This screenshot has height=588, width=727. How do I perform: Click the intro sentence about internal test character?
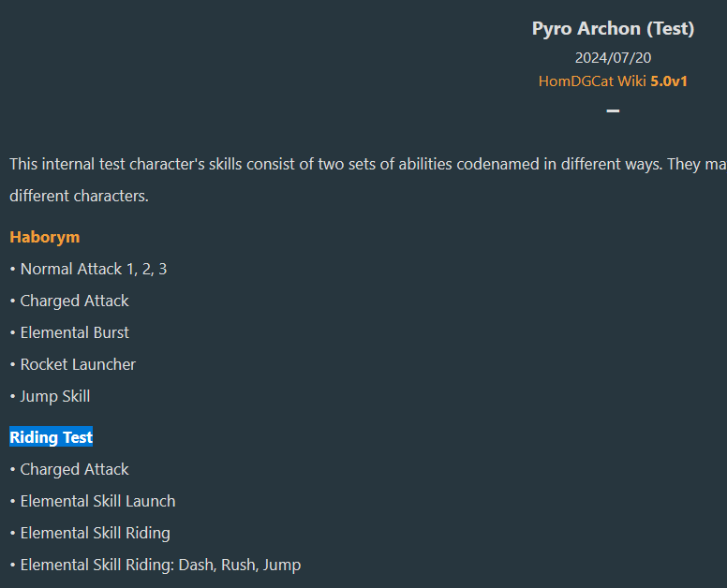coord(365,165)
